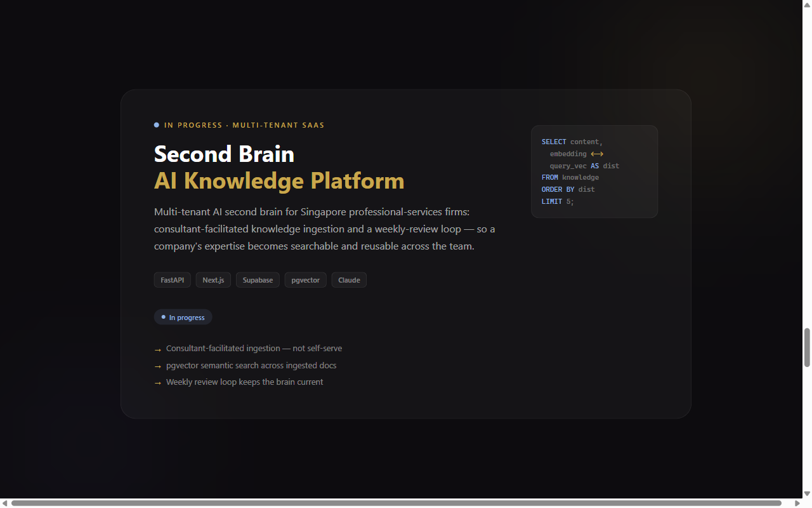Click the vertical scrollbar down arrow
The image size is (812, 508).
click(807, 493)
